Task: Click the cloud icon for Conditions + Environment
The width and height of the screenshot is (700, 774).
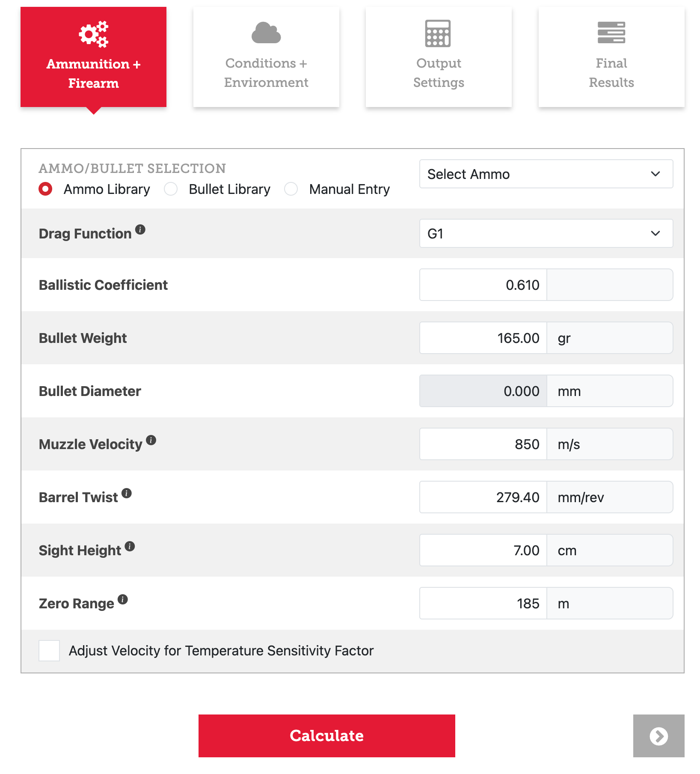Action: [x=266, y=33]
